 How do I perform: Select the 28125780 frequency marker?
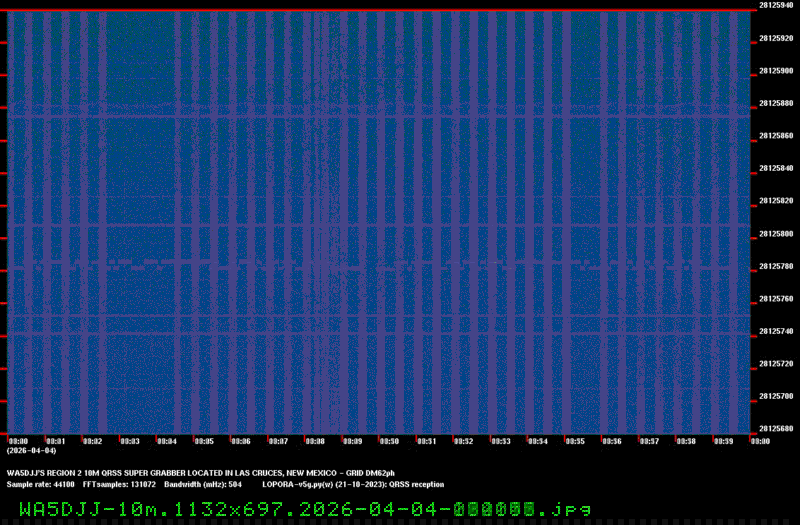coord(776,266)
